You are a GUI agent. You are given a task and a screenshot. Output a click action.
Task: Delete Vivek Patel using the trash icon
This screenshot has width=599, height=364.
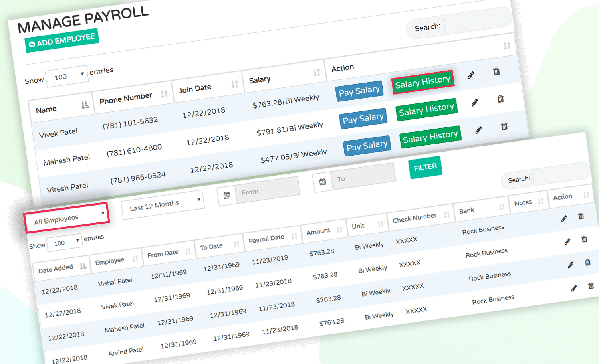click(496, 71)
